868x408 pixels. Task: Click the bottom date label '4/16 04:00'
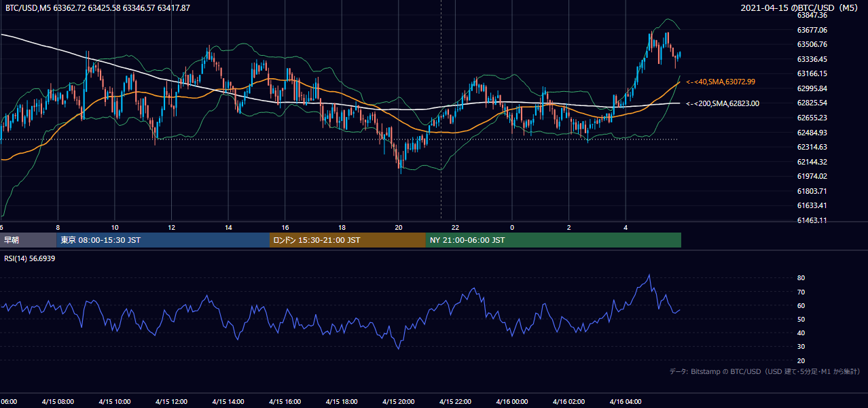[626, 402]
